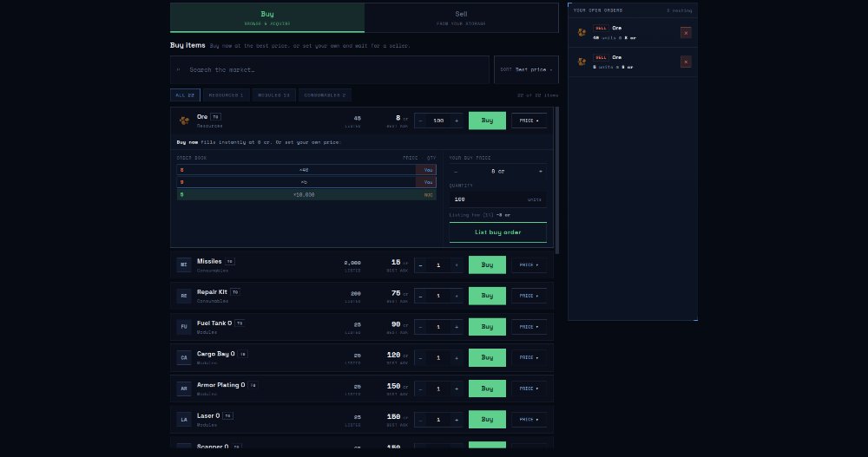Click the Quantity units input field

coord(497,199)
